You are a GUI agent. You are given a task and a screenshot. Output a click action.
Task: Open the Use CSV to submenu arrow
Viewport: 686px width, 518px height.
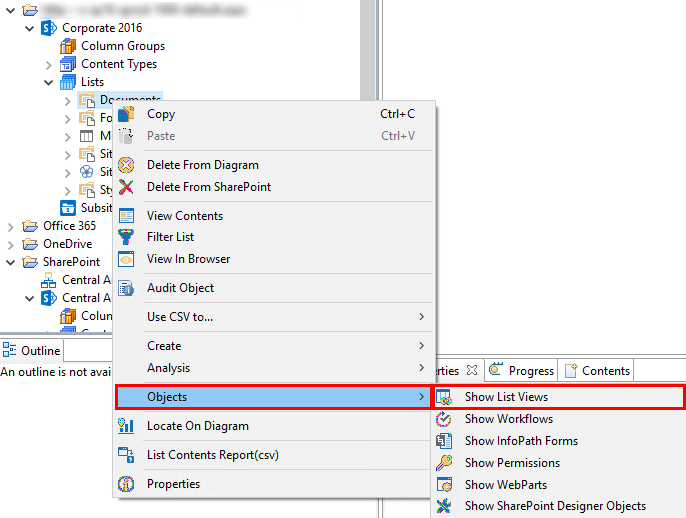click(x=421, y=316)
